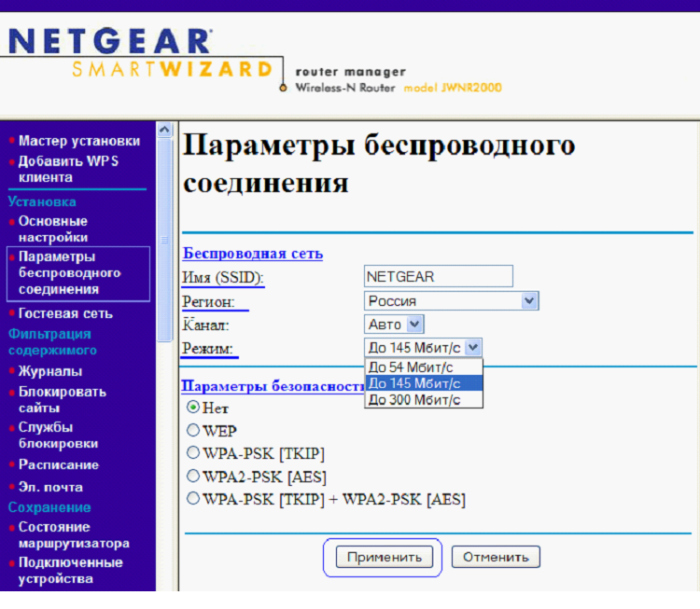Click the Режим help label
Image resolution: width=700 pixels, height=609 pixels.
tap(207, 349)
